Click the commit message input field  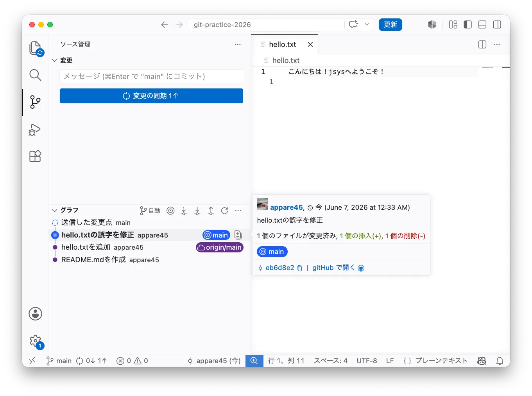click(x=152, y=76)
